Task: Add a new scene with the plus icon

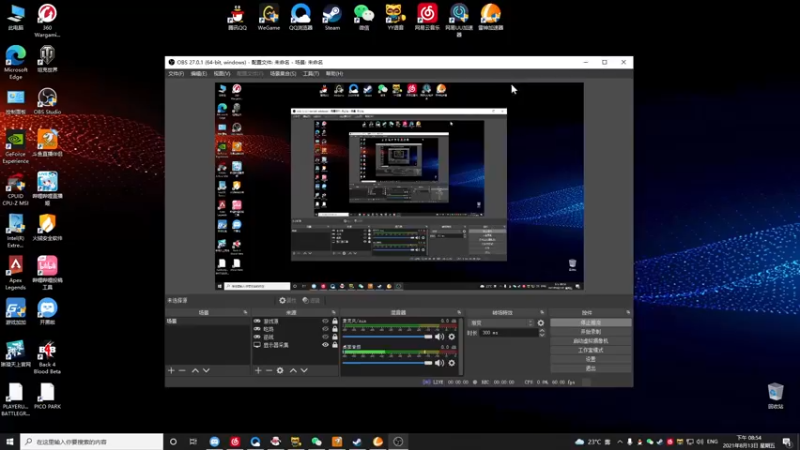Action: coord(171,370)
